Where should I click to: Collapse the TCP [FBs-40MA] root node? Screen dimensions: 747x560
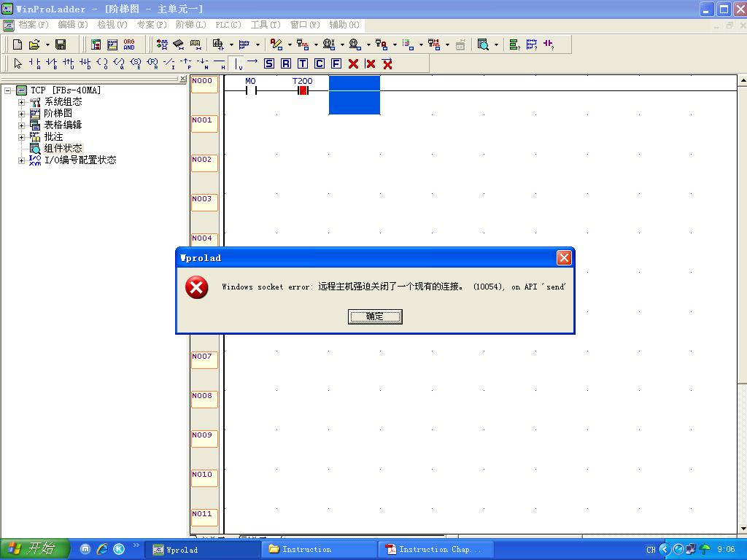9,90
